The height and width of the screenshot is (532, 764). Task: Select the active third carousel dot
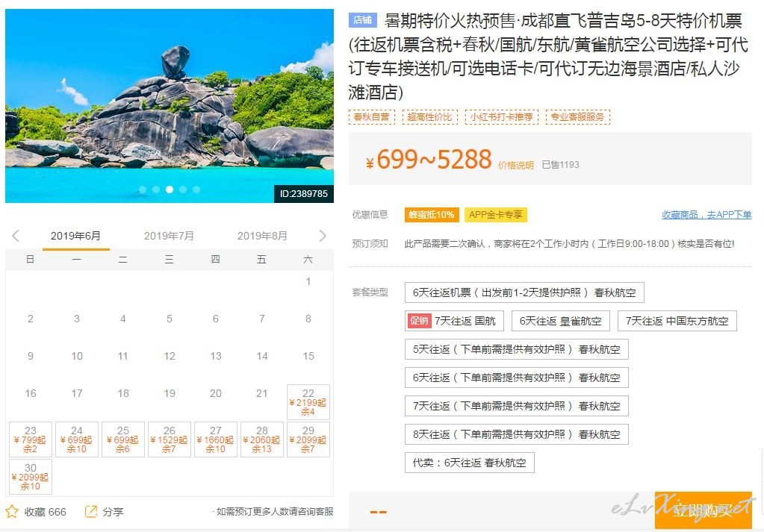pyautogui.click(x=170, y=190)
